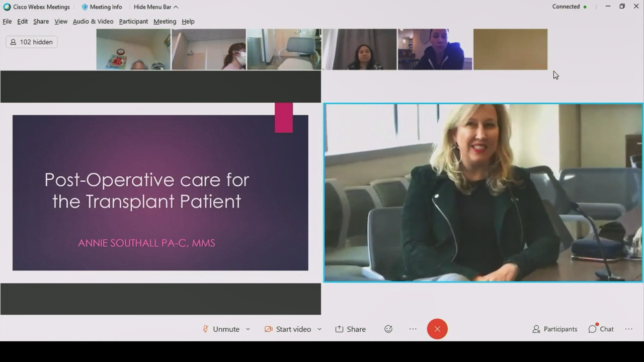Select thumbnail of person in dark hoodie
The width and height of the screenshot is (644, 362).
tap(435, 49)
